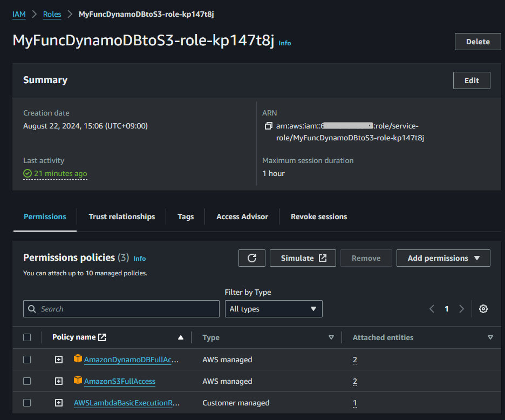Select all policies with the header checkbox
The image size is (505, 420).
click(27, 337)
